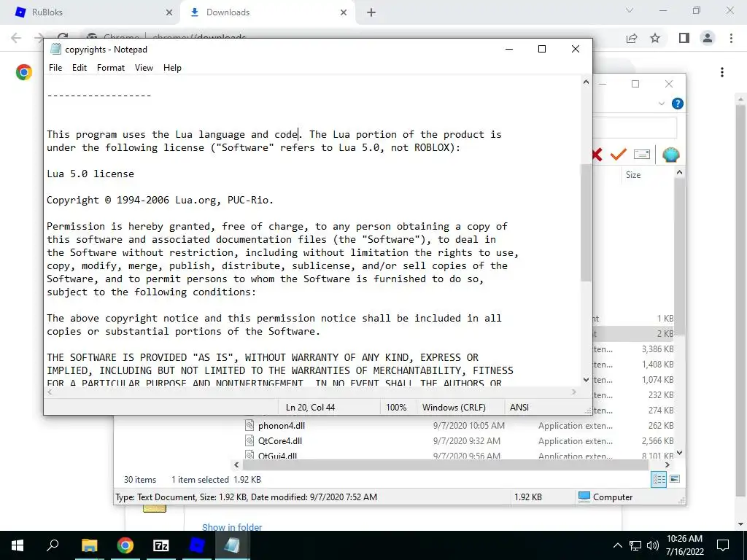Open a new Chrome tab
The image size is (747, 560).
coord(371,12)
